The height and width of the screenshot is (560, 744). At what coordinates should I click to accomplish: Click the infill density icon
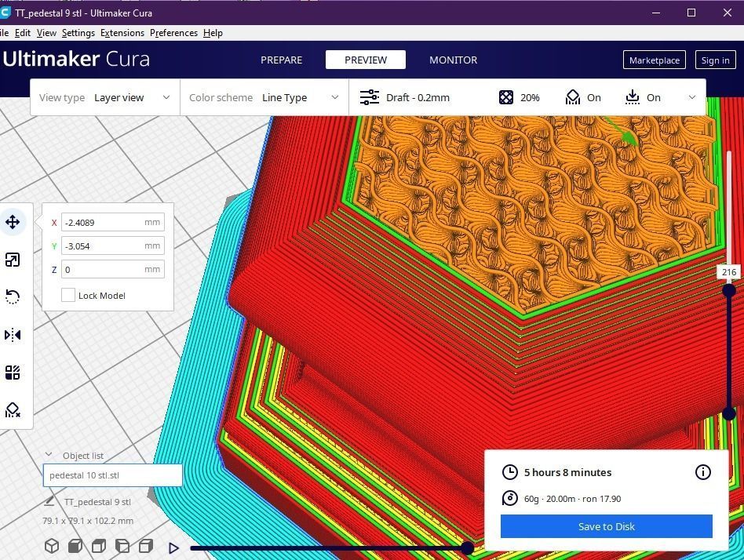505,97
